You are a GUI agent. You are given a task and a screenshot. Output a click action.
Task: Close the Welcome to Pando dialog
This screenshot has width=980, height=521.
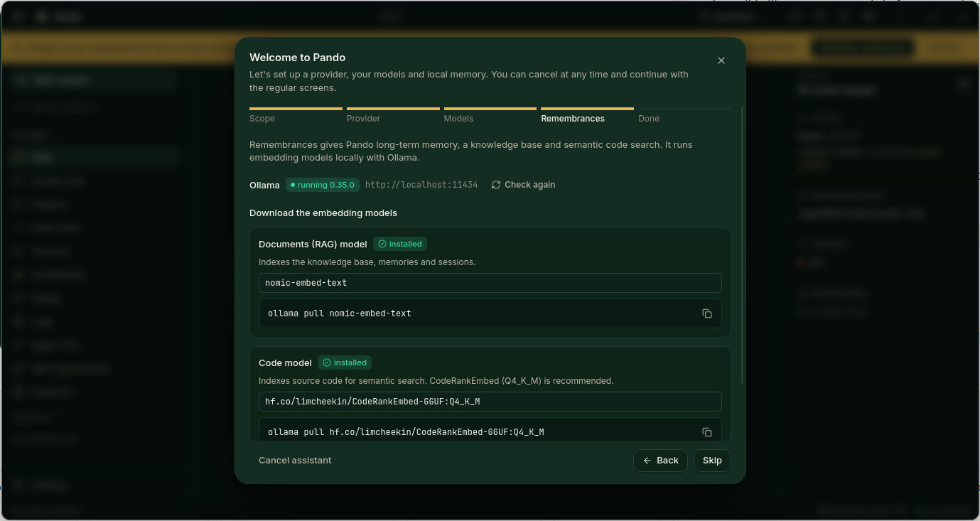coord(721,60)
